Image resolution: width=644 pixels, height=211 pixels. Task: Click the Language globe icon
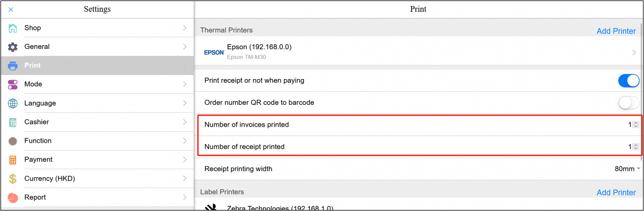[x=13, y=103]
